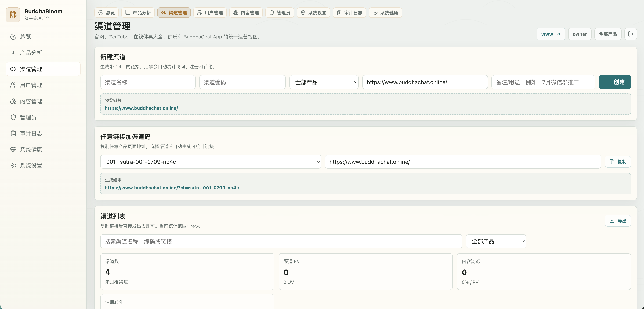
Task: Click the 全部产品 header button
Action: coord(608,34)
